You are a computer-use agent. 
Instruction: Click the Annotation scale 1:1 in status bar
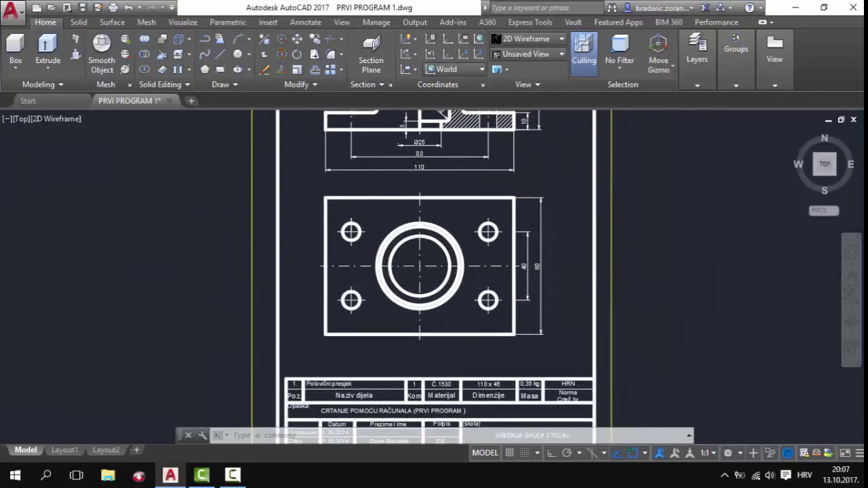pos(707,453)
